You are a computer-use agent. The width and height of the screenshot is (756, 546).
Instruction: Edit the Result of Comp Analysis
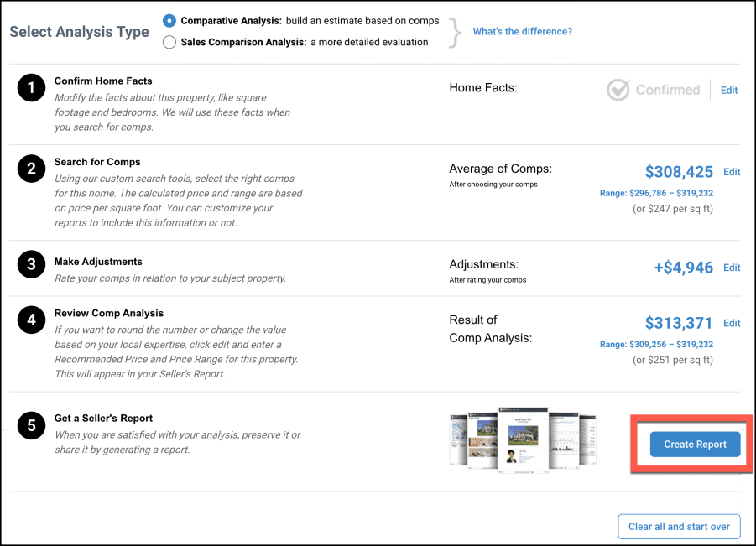point(732,323)
